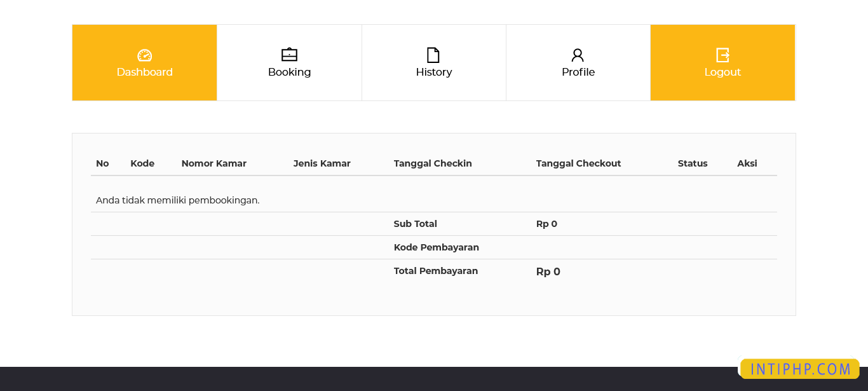Select the "Status" column header
The height and width of the screenshot is (391, 868).
tap(693, 163)
